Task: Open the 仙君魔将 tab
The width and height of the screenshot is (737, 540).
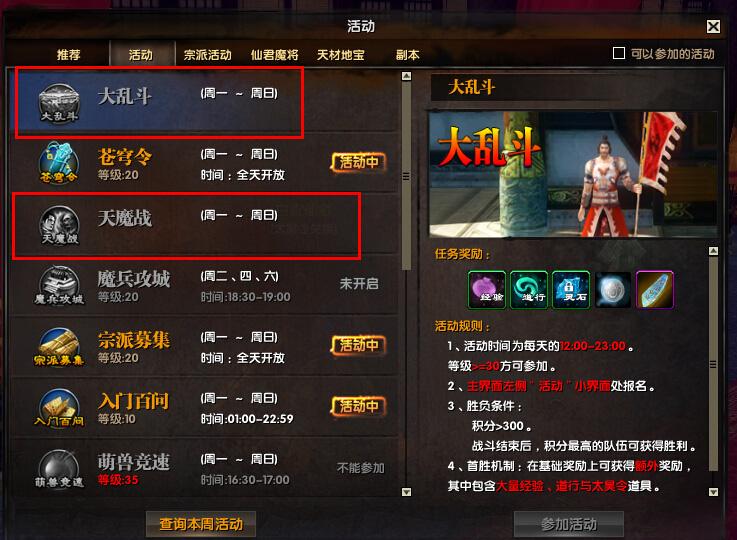Action: tap(274, 55)
